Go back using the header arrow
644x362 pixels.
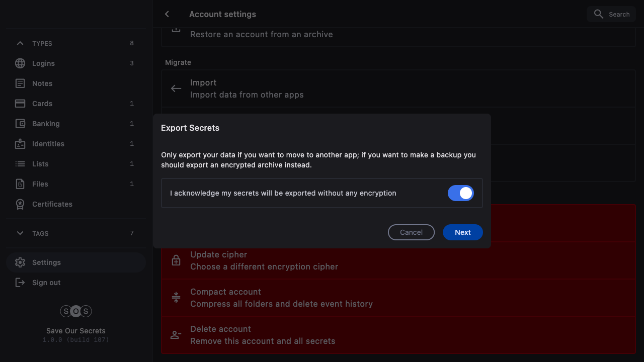click(167, 14)
